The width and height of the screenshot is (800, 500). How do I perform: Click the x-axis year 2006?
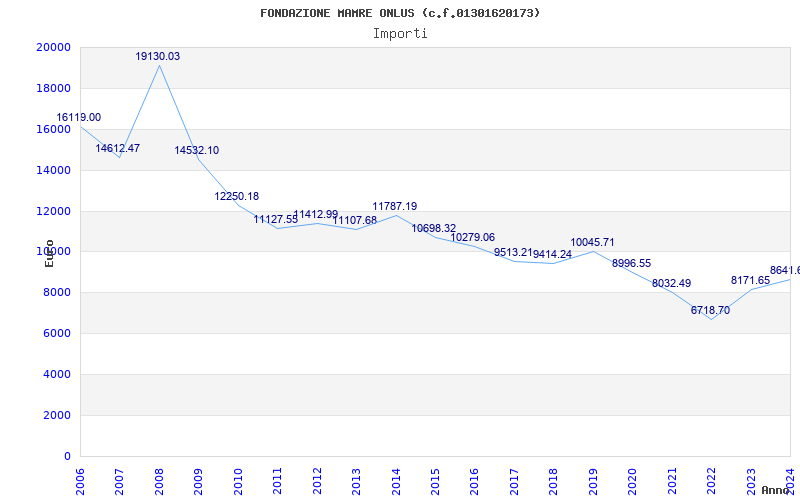(80, 481)
